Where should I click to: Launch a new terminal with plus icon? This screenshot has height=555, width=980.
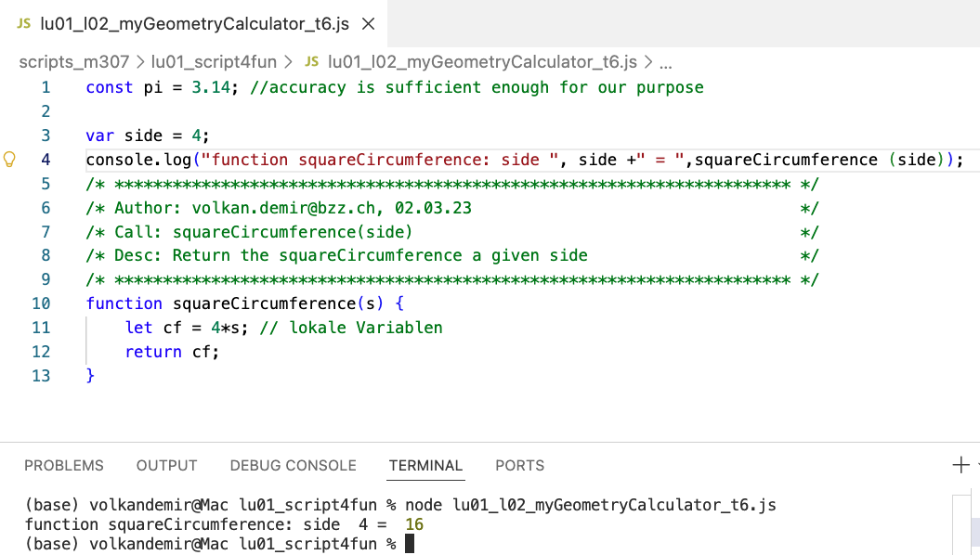pos(961,465)
